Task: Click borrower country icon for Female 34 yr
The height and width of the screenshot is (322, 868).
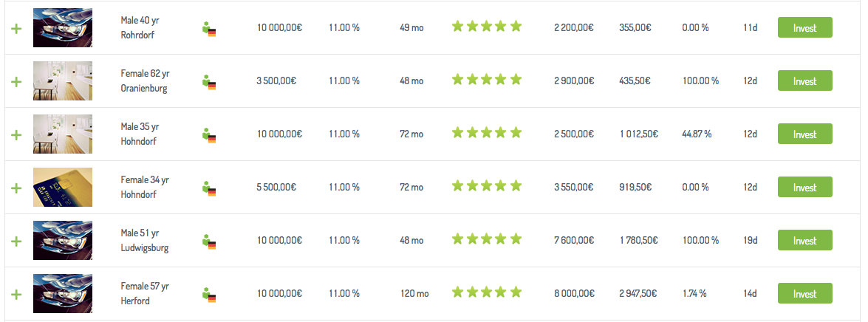Action: pyautogui.click(x=208, y=188)
